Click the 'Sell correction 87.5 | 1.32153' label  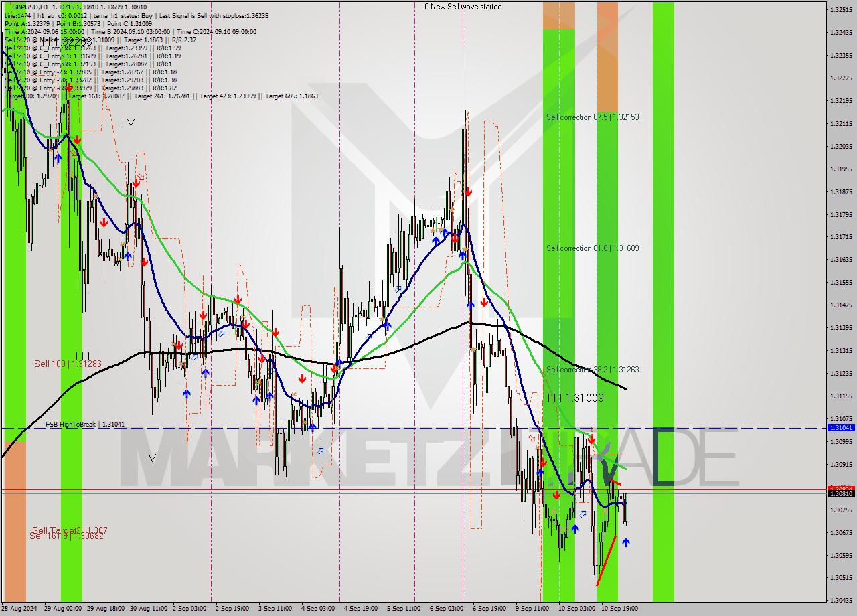(593, 117)
